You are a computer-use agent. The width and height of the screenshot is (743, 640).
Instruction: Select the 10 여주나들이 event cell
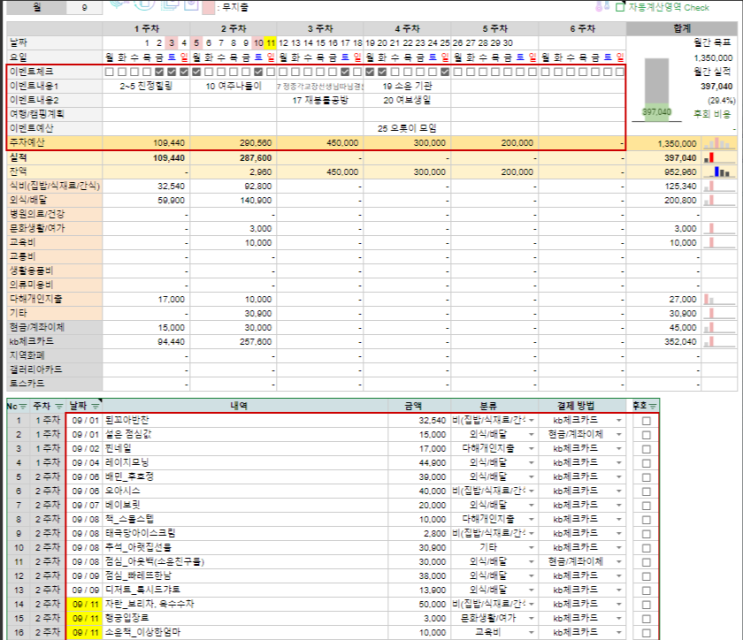click(234, 86)
